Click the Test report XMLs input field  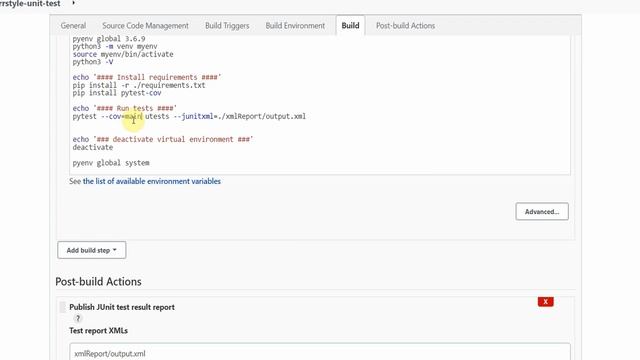pos(320,352)
